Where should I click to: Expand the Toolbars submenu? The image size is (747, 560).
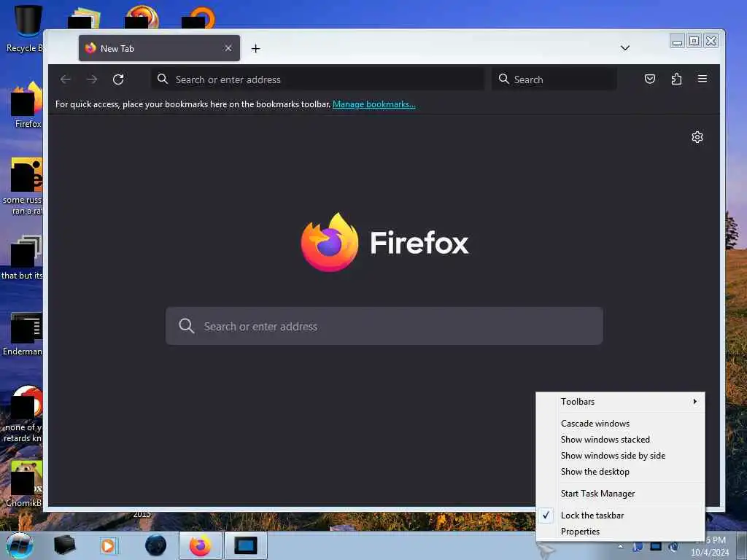pyautogui.click(x=620, y=402)
